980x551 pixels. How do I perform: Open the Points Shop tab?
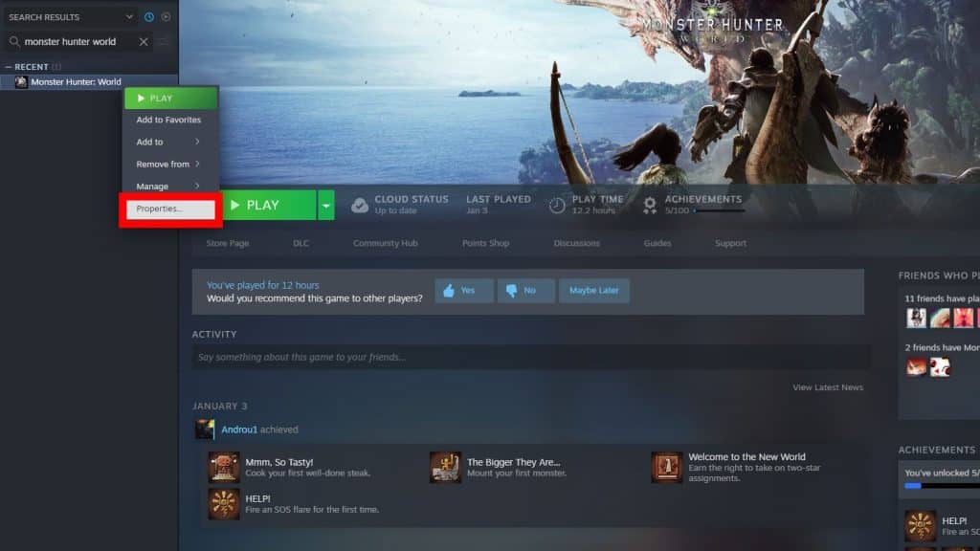pos(485,243)
